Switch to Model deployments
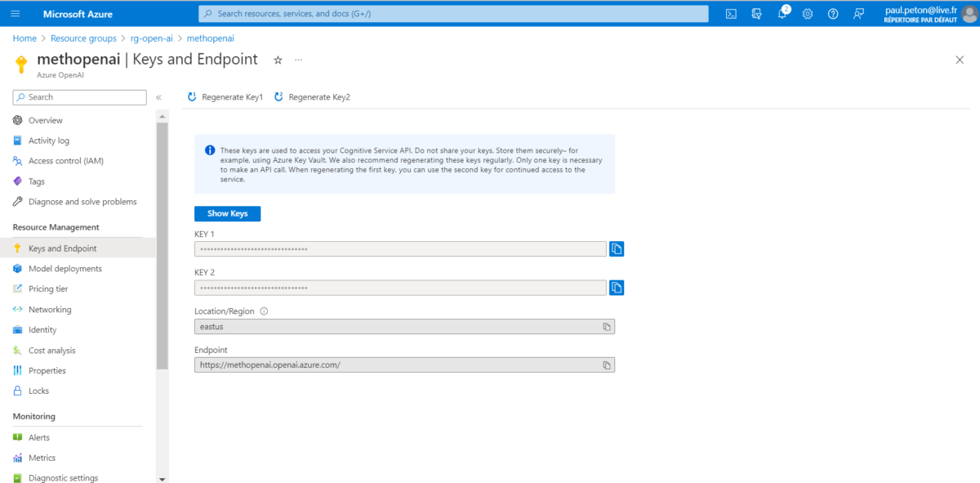The image size is (980, 483). pyautogui.click(x=65, y=268)
